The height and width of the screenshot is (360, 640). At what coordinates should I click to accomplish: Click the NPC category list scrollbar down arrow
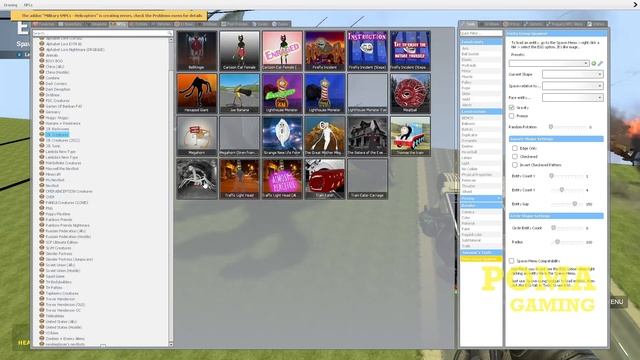tap(171, 344)
